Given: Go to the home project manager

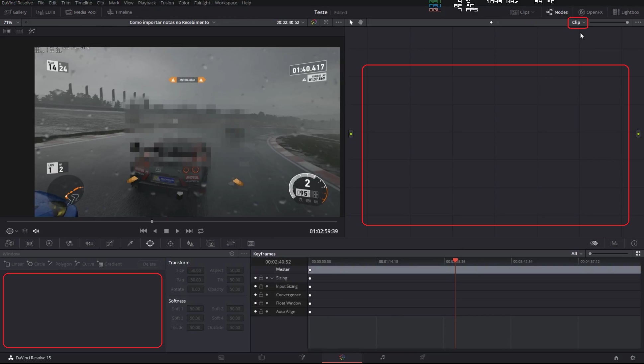Looking at the screenshot, I should pyautogui.click(x=616, y=358).
